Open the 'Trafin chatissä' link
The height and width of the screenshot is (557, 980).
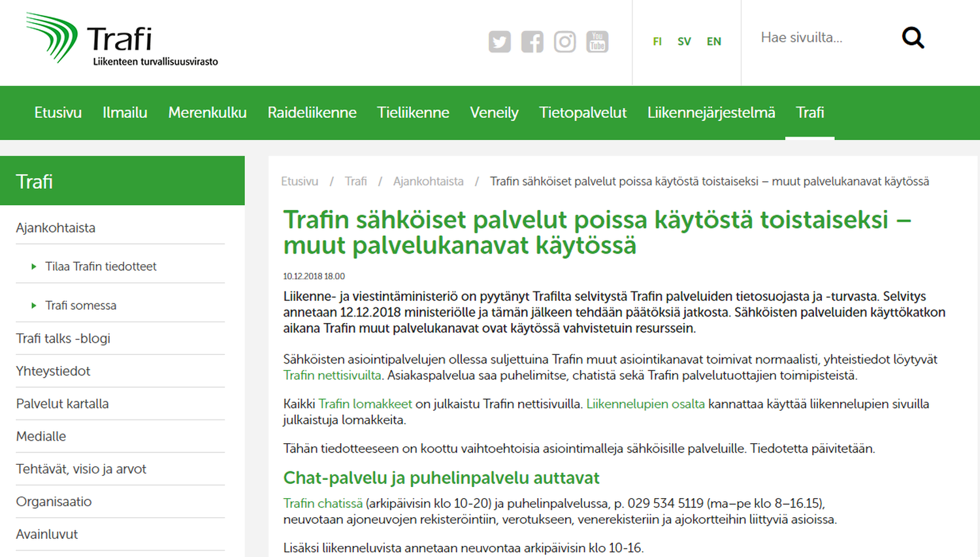tap(323, 503)
